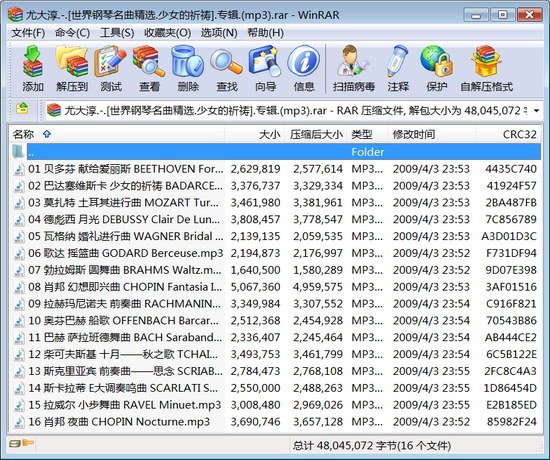Viewport: 550px width, 460px height.
Task: Select file 02 BADARCE... 少女的祈祷
Action: [276, 186]
